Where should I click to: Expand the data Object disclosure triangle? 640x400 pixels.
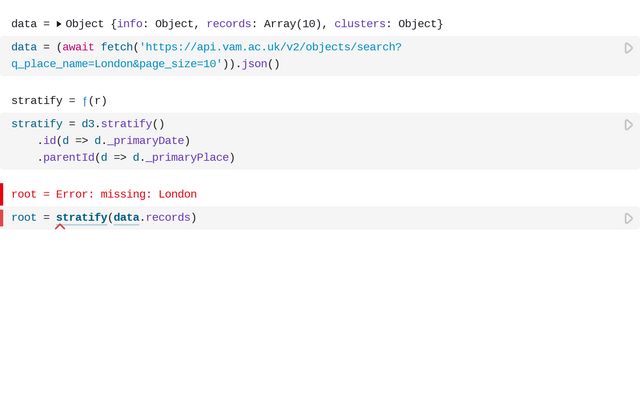tap(59, 24)
